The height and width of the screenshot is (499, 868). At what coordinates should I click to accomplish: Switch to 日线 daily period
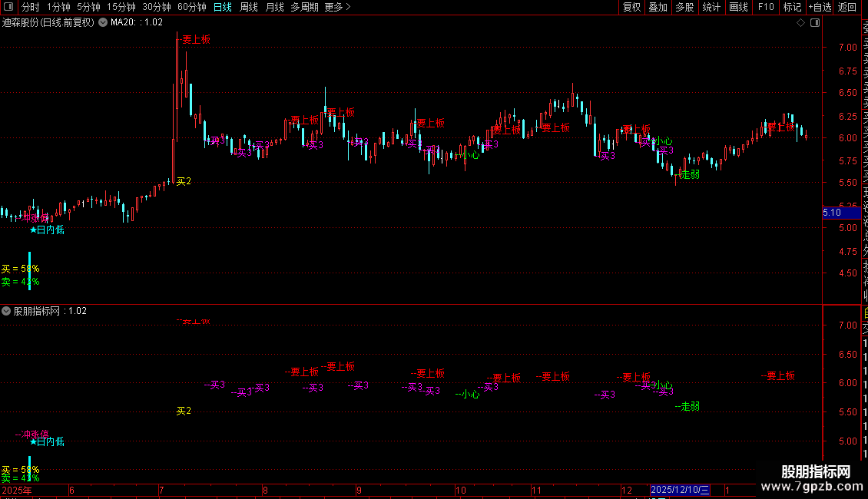click(x=222, y=7)
